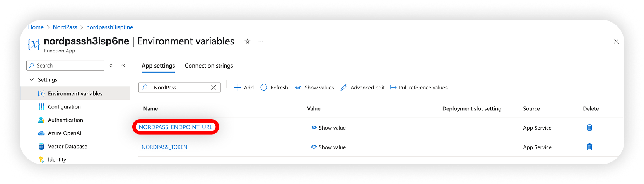Screen dimensions: 644x184
Task: Show value of NORDPASS_ENDPOINT_URL
Action: [x=328, y=128]
